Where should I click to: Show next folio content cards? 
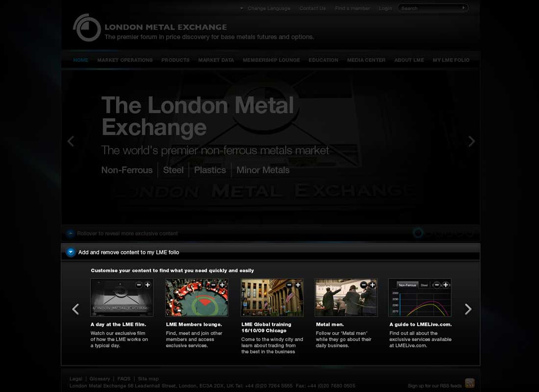pyautogui.click(x=468, y=309)
